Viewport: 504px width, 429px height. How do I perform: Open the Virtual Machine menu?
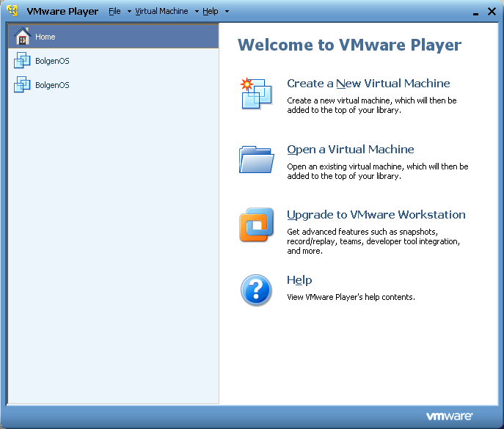tap(161, 11)
